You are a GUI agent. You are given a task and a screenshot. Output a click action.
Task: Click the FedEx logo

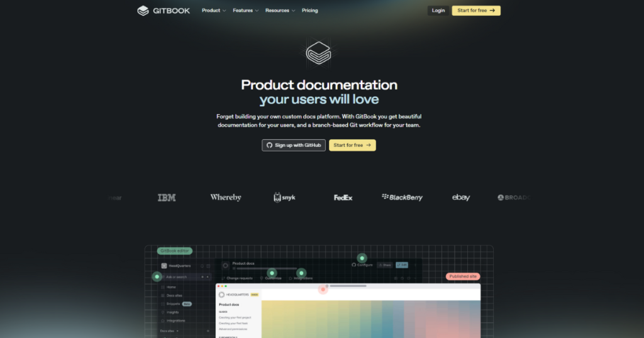343,198
